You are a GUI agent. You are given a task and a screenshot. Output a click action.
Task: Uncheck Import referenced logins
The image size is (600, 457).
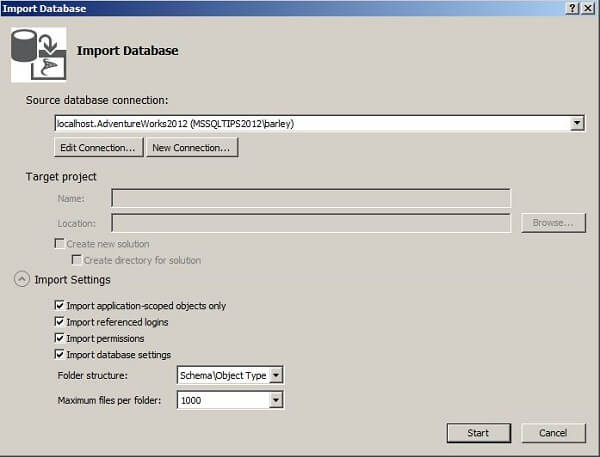point(60,322)
